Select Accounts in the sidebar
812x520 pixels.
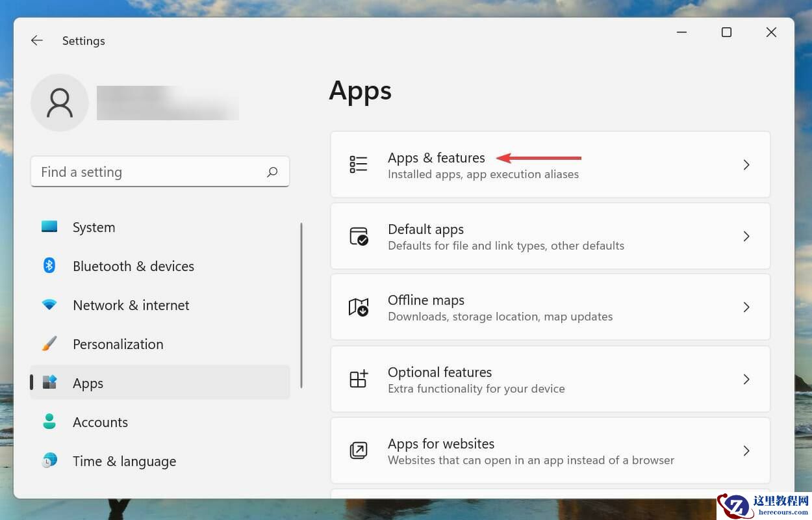click(160, 422)
